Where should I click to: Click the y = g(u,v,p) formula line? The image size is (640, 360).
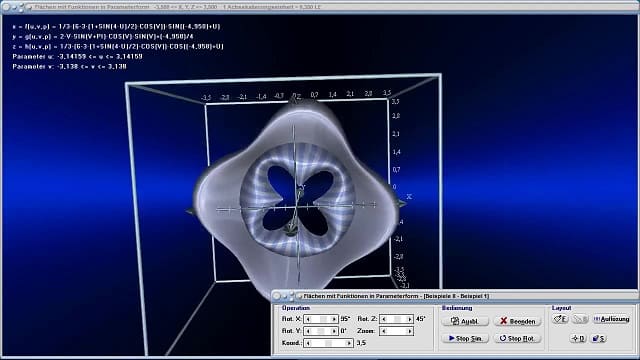[x=103, y=36]
